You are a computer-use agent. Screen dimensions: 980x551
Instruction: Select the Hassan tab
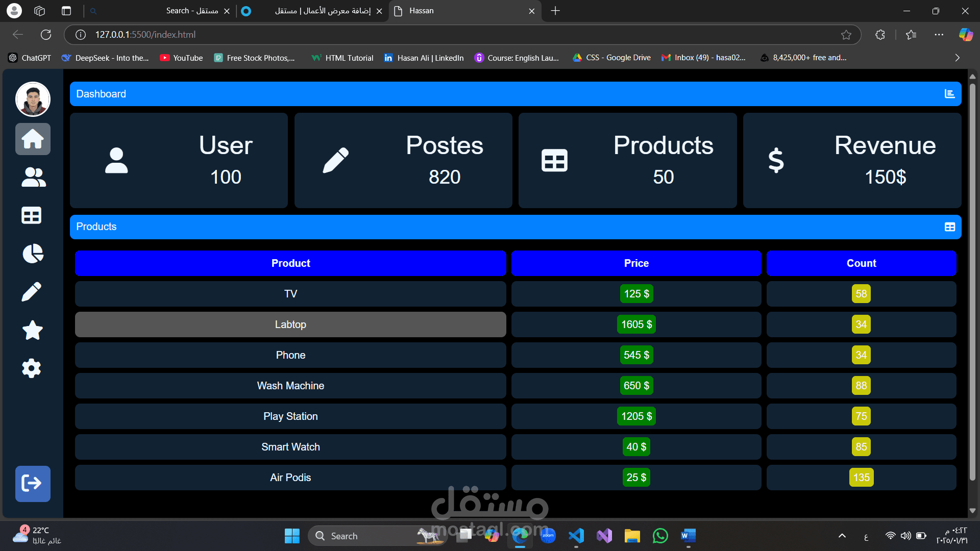coord(464,11)
